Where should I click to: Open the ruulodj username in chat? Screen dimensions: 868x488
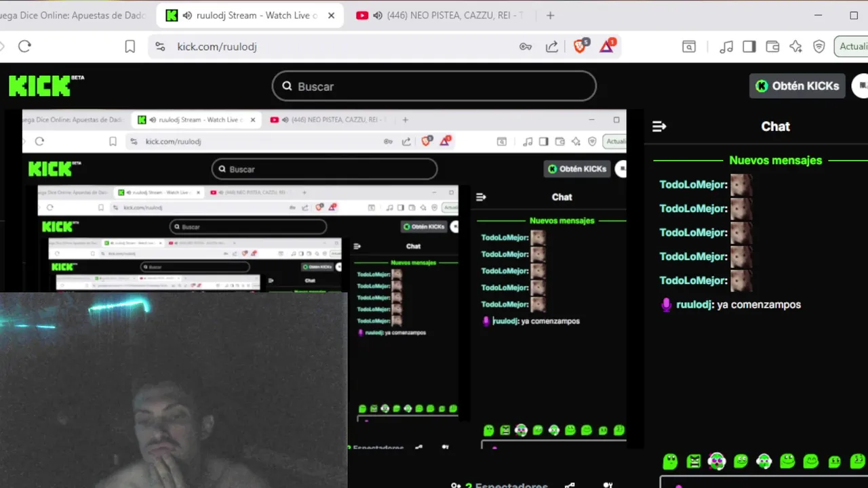[x=694, y=304]
